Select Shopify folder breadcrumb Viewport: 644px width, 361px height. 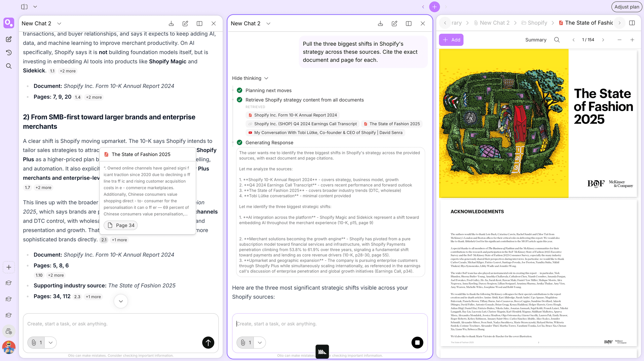pyautogui.click(x=534, y=23)
